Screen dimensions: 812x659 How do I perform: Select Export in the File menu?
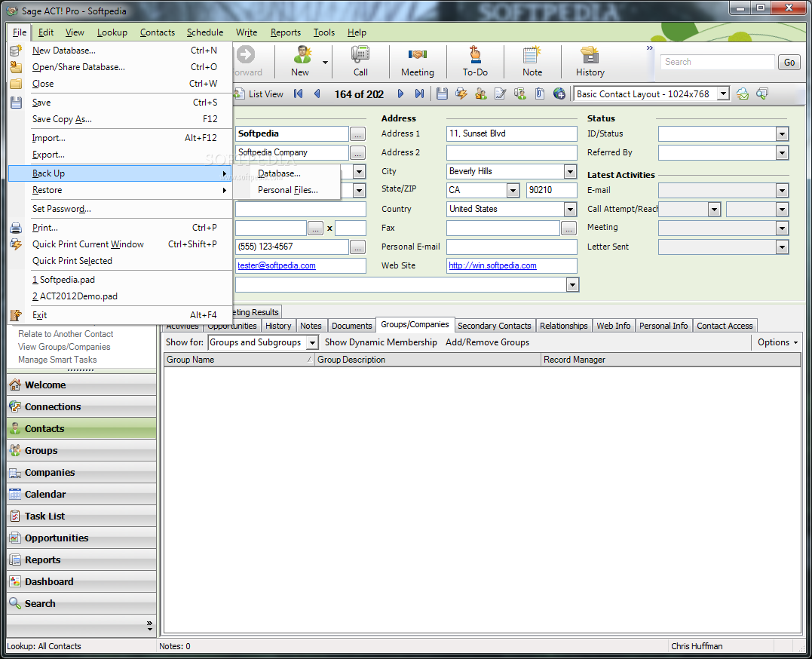[120, 155]
